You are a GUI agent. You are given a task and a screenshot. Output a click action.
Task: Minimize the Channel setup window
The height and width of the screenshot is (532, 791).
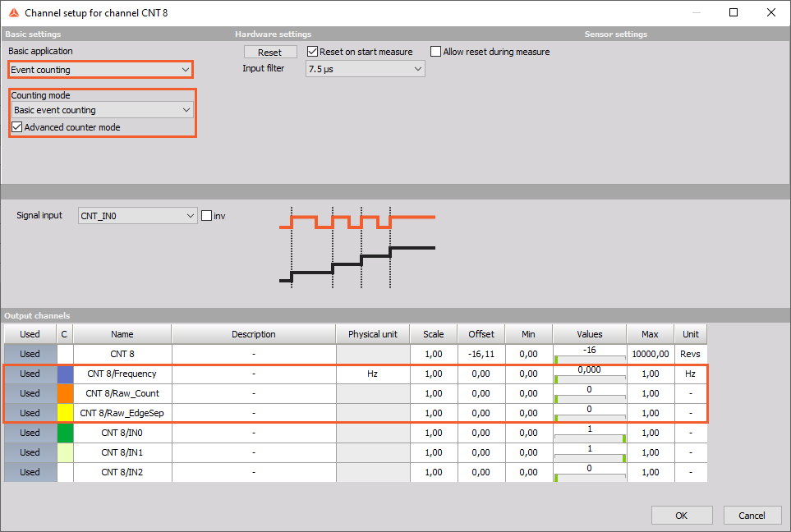pyautogui.click(x=697, y=12)
